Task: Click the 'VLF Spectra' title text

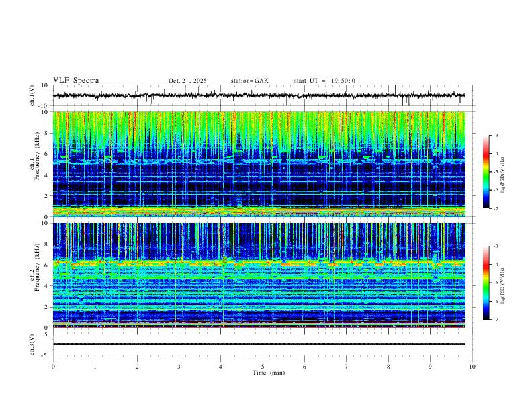Action: (x=76, y=81)
